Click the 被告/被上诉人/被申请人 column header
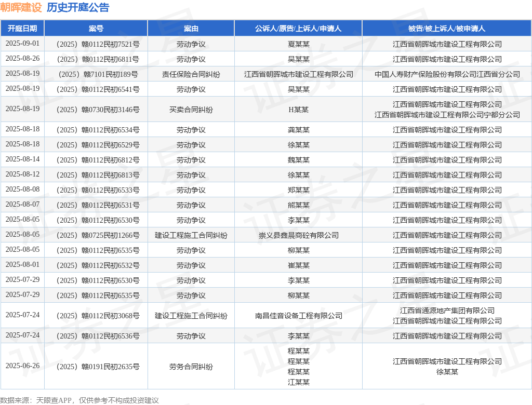 pos(447,29)
